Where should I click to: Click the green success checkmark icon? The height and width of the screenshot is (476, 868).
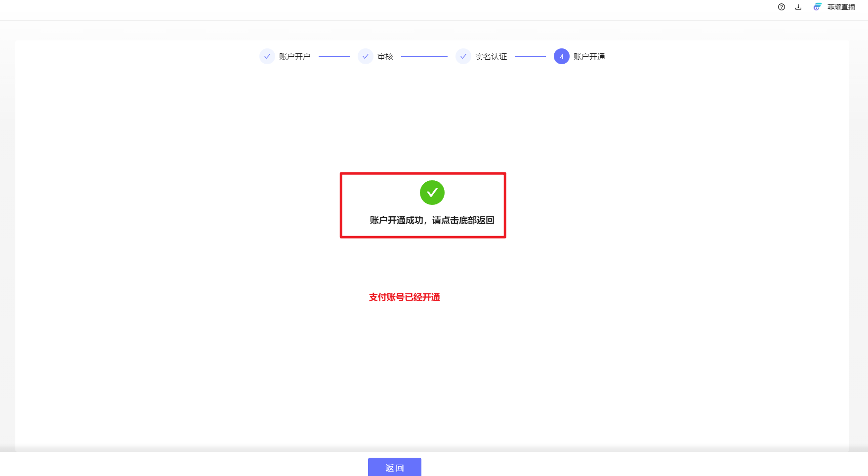click(x=432, y=193)
